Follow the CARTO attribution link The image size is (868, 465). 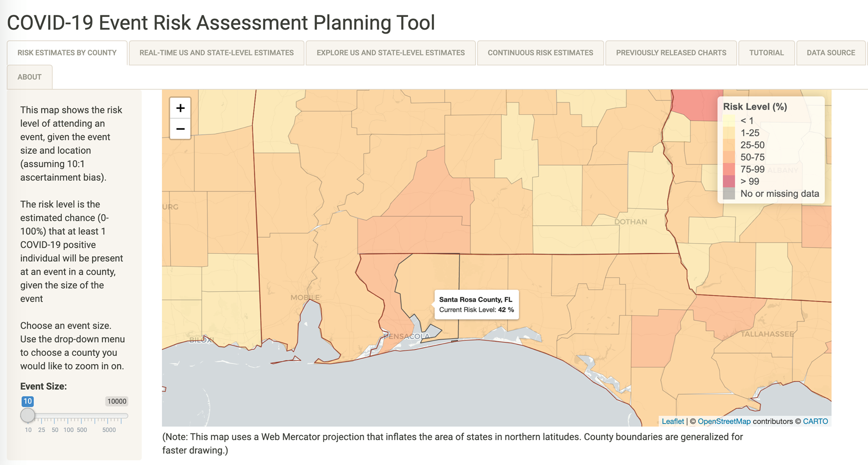[815, 421]
